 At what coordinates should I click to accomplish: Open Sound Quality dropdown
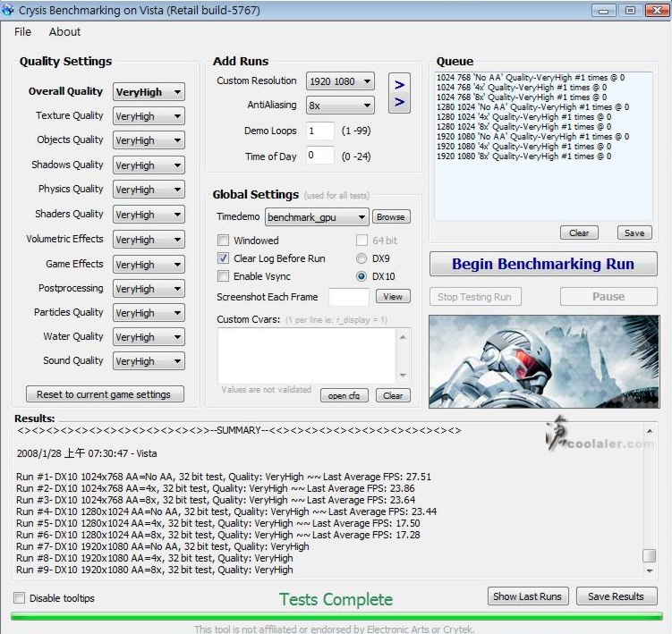[149, 361]
